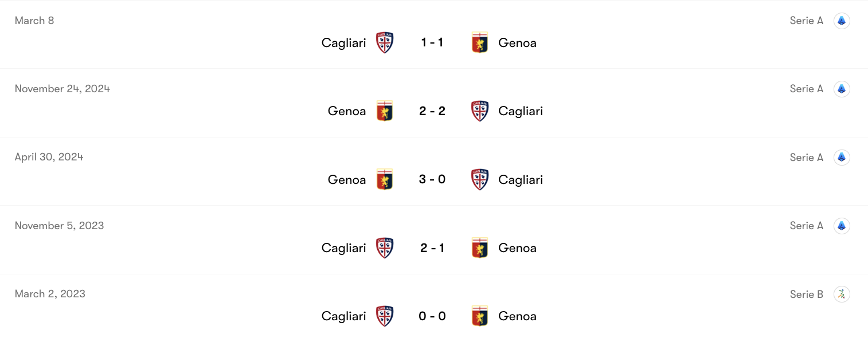Click the November 5, 2023 date text
This screenshot has height=338, width=868.
tap(59, 225)
